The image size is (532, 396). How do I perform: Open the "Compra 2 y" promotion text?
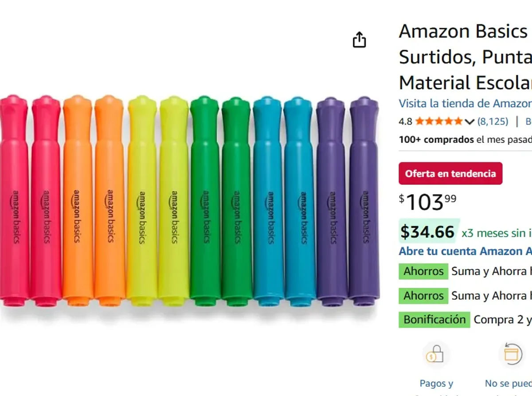[x=502, y=319]
